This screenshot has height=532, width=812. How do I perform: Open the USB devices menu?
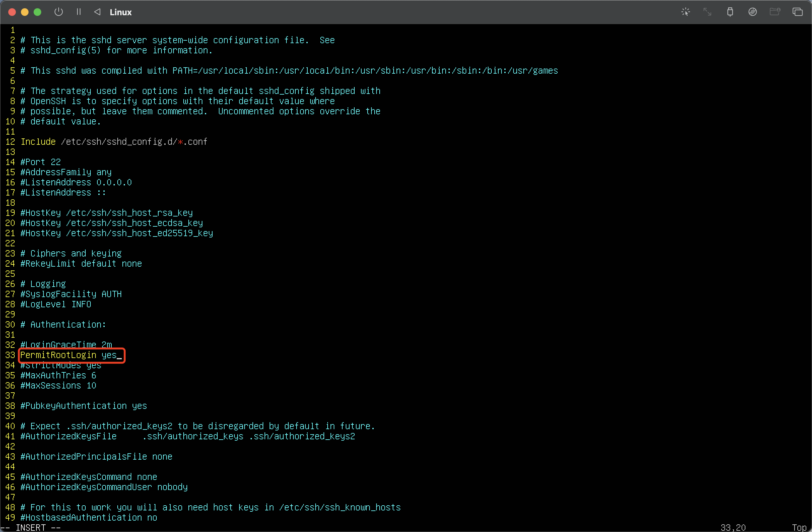730,12
